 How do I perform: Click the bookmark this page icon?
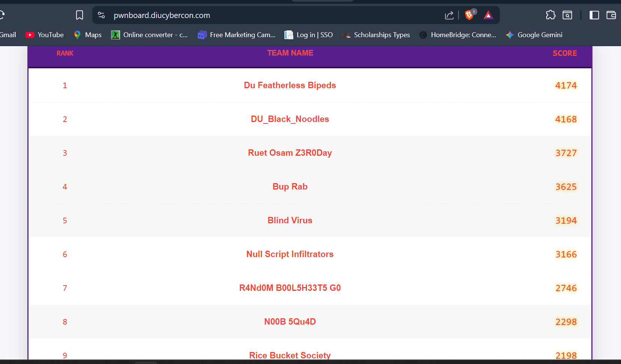(x=80, y=15)
